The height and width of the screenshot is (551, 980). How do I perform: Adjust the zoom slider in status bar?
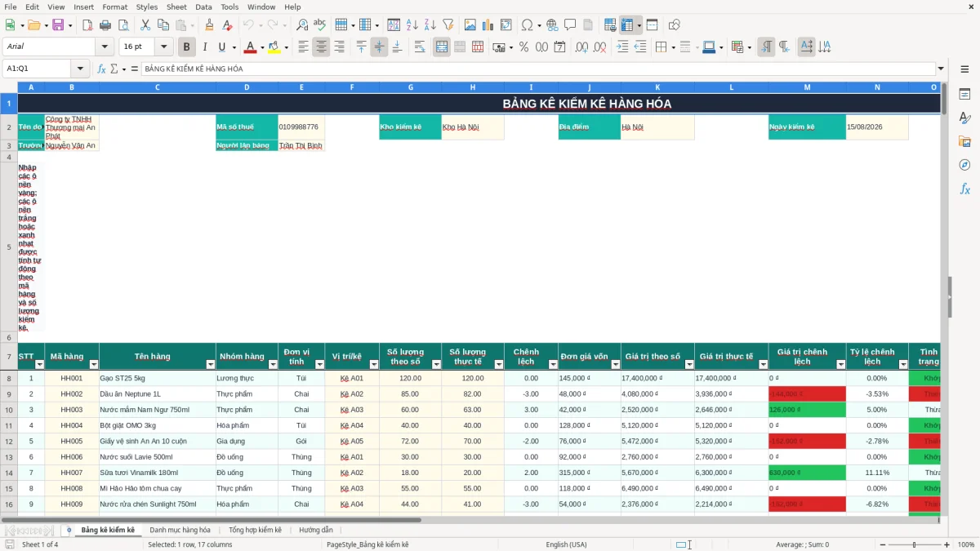pyautogui.click(x=914, y=544)
